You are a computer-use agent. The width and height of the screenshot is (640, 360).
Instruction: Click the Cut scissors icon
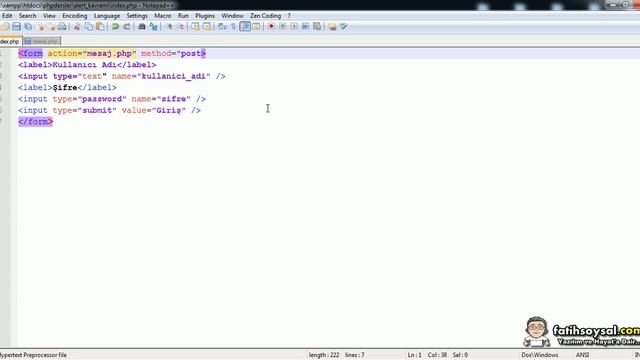tap(77, 27)
